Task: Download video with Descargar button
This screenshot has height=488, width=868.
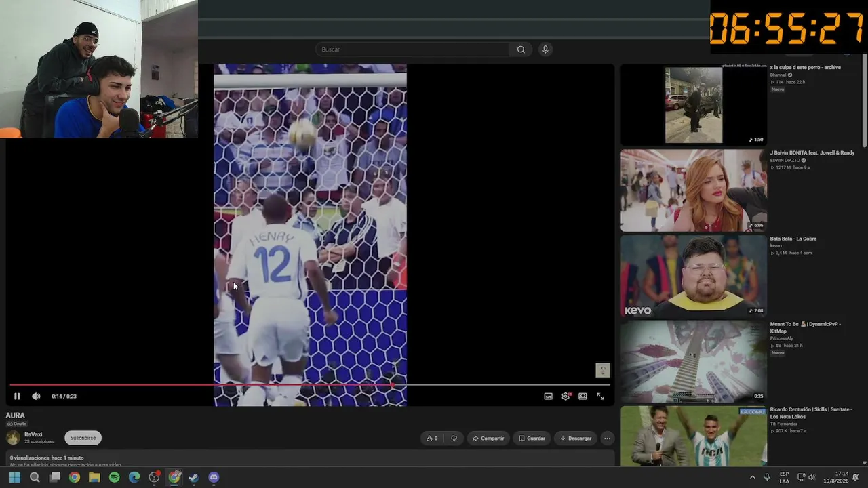Action: [576, 439]
